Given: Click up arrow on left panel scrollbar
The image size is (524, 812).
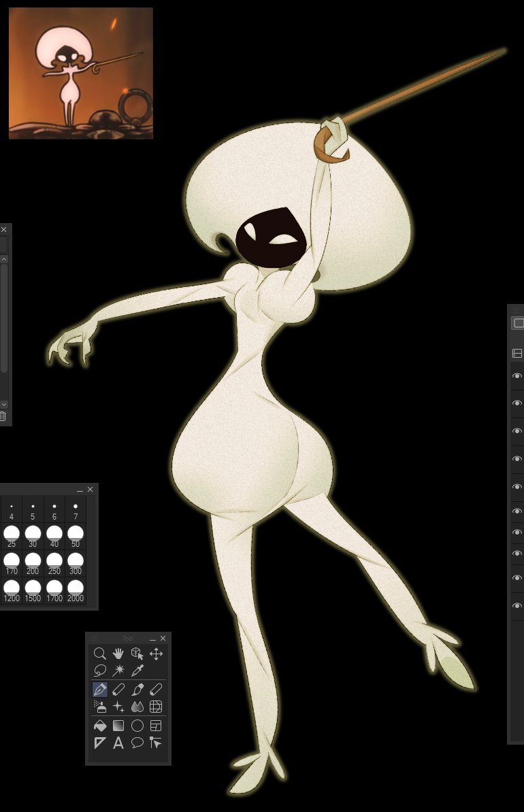Looking at the screenshot, I should point(3,259).
